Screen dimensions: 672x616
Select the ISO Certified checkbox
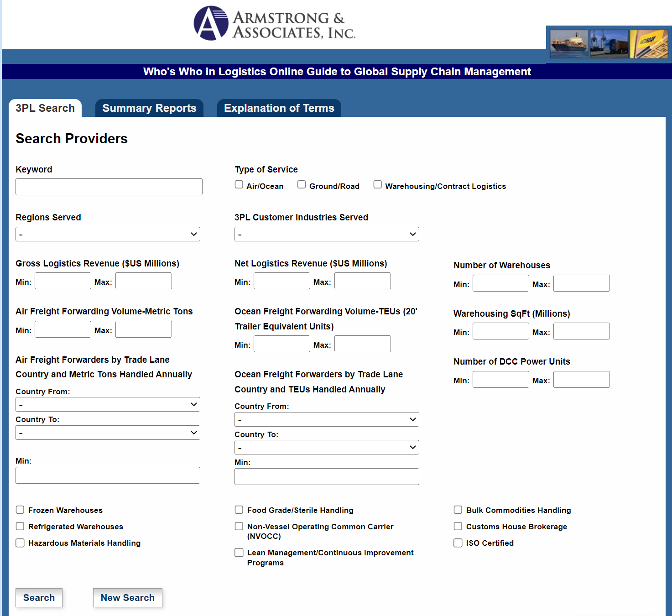click(x=458, y=543)
